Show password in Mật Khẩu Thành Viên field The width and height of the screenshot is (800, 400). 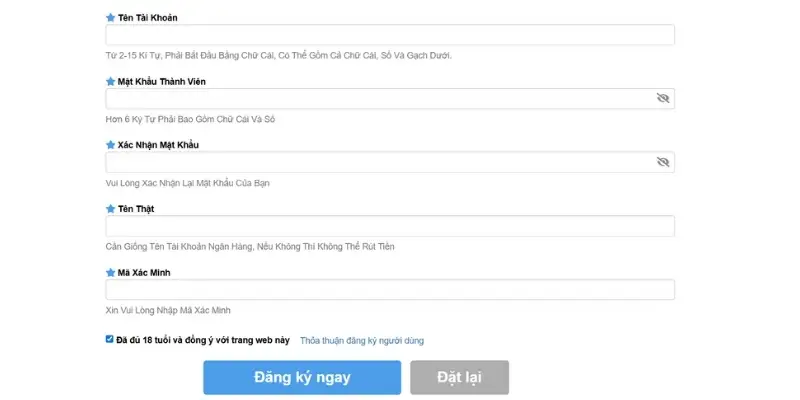(x=663, y=98)
